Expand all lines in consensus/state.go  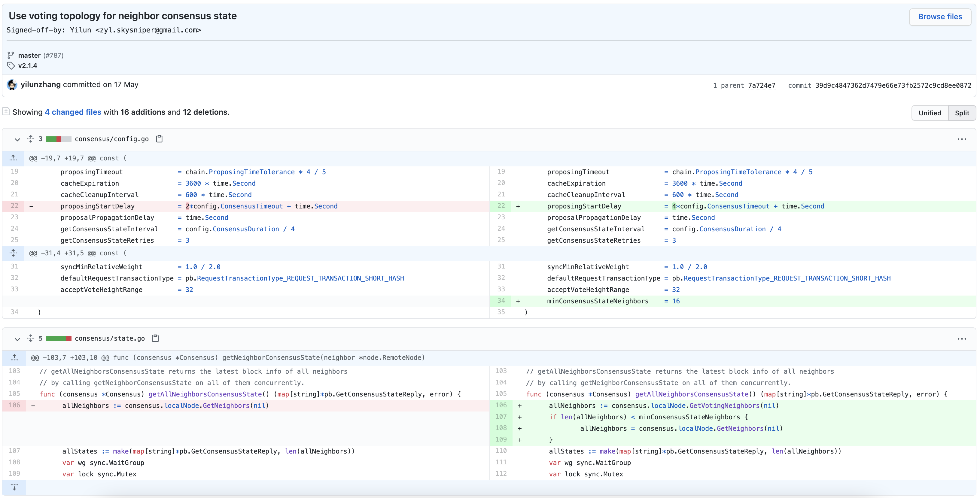tap(30, 338)
